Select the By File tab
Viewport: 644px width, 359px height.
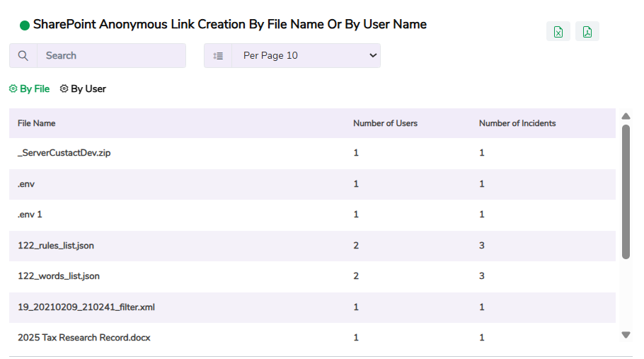coord(35,89)
